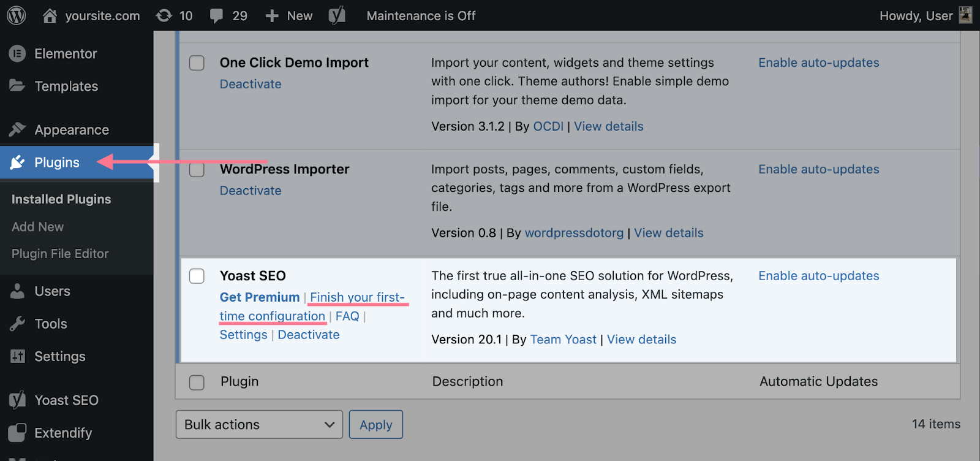Click the Plugin column footer label
This screenshot has height=461, width=980.
coord(239,381)
